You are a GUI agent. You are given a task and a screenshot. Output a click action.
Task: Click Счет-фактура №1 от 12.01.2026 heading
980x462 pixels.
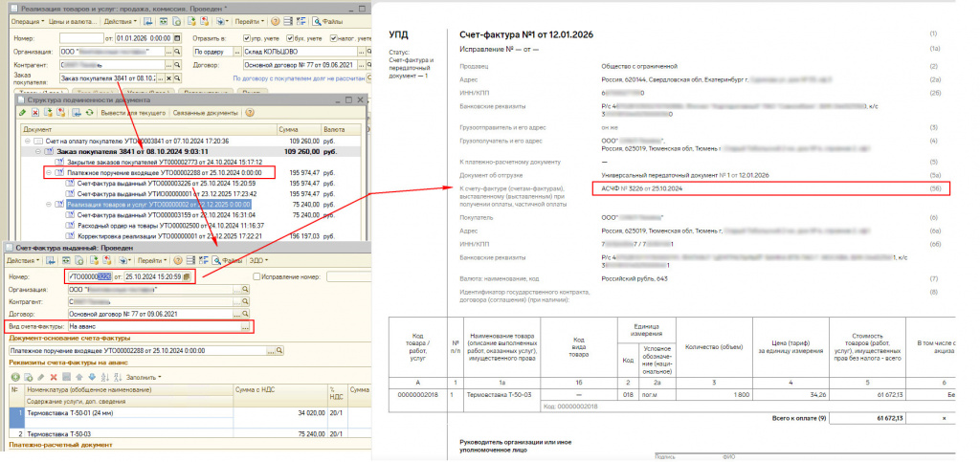point(526,34)
